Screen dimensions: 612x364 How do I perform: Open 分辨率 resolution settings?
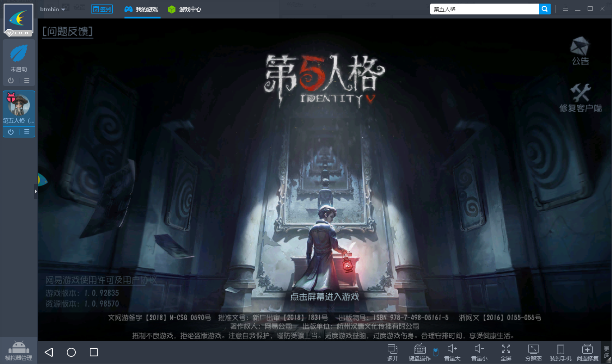tap(533, 352)
